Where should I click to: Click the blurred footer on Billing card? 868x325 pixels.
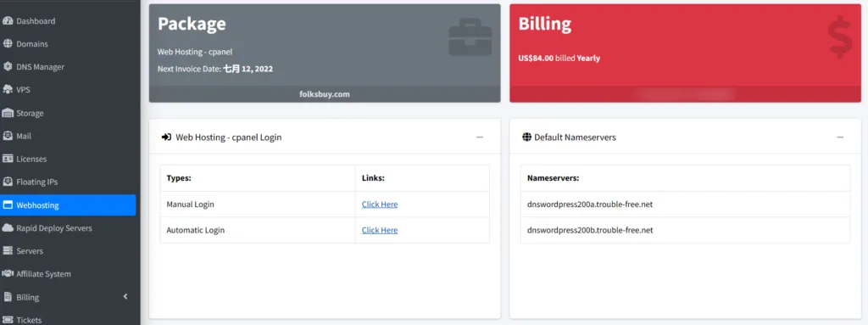click(685, 94)
